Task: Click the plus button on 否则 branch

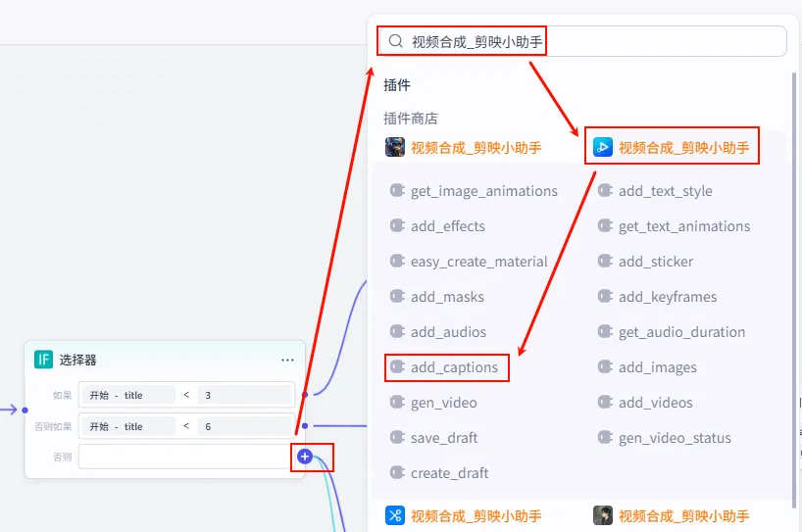Action: pos(305,457)
